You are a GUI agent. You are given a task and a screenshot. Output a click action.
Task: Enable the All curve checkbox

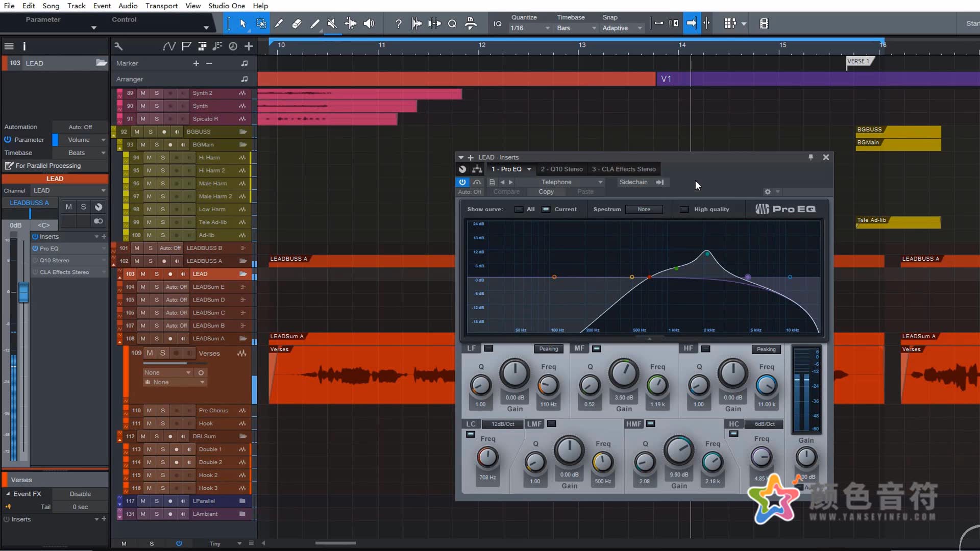click(519, 209)
